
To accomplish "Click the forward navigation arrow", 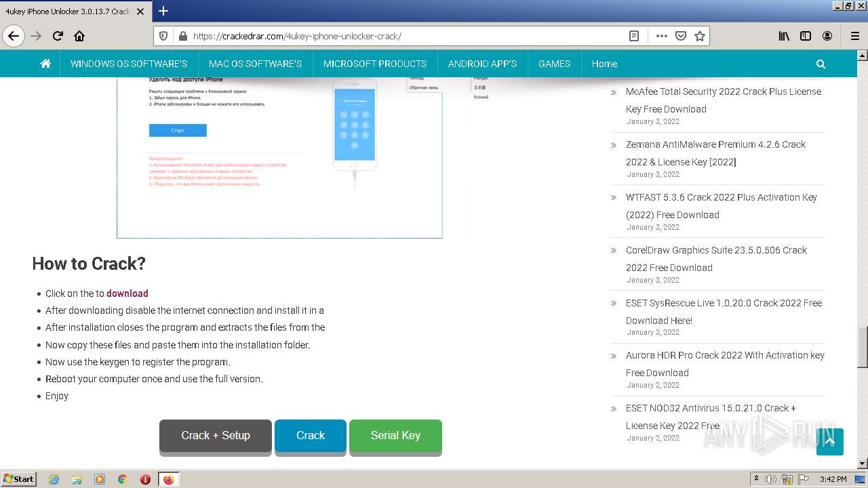I will point(36,36).
